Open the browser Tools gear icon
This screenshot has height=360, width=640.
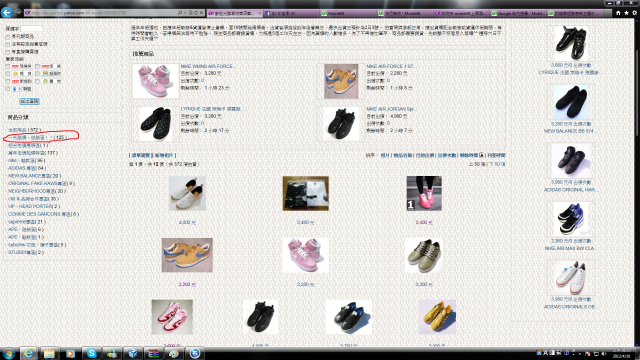pyautogui.click(x=634, y=13)
